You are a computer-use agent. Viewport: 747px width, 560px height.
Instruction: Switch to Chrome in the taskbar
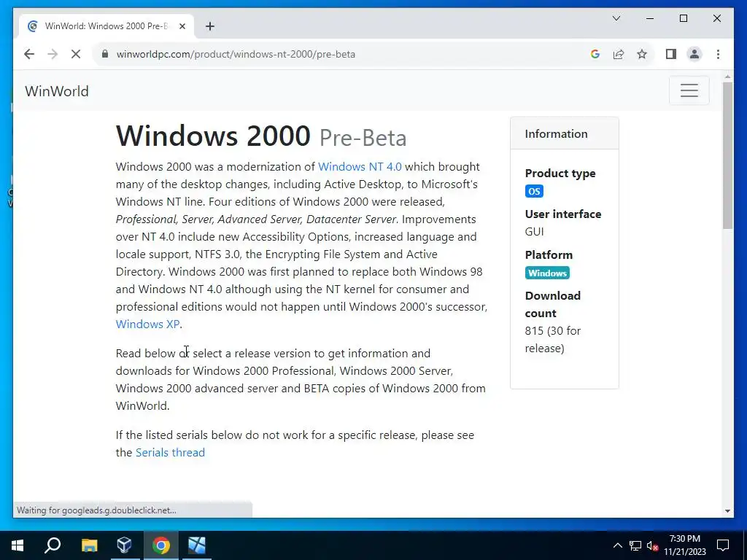tap(161, 545)
